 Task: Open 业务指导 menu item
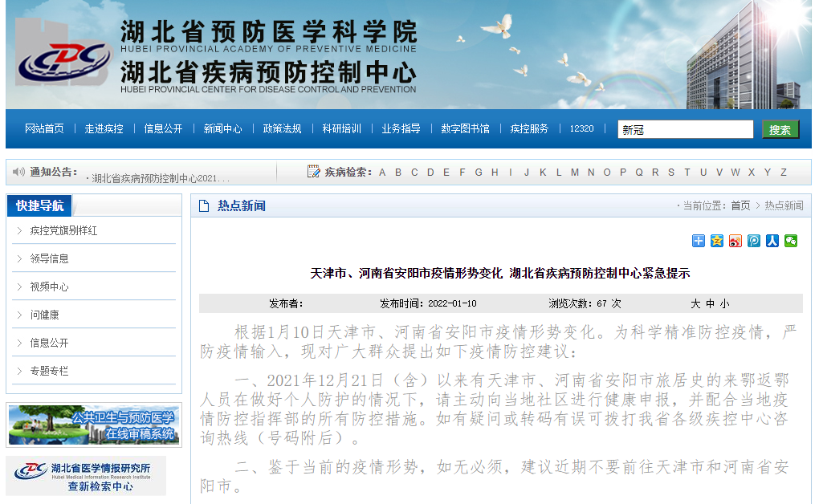pyautogui.click(x=401, y=128)
